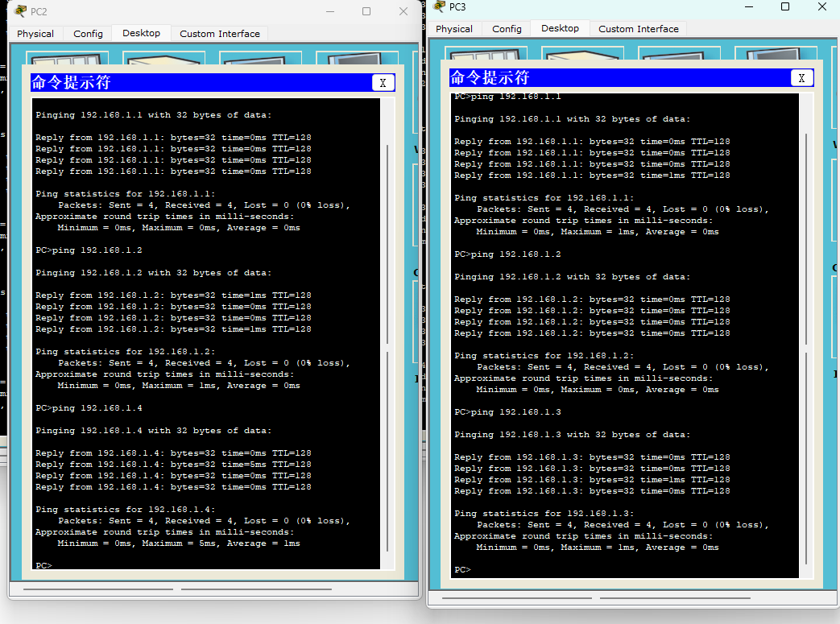Open Custom Interface tab in PC3

click(x=639, y=29)
